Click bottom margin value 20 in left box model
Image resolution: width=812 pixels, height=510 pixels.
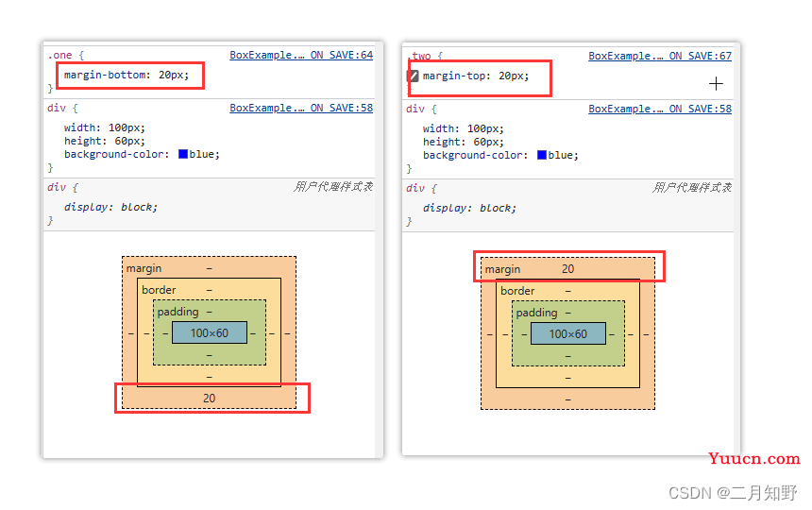coord(210,399)
